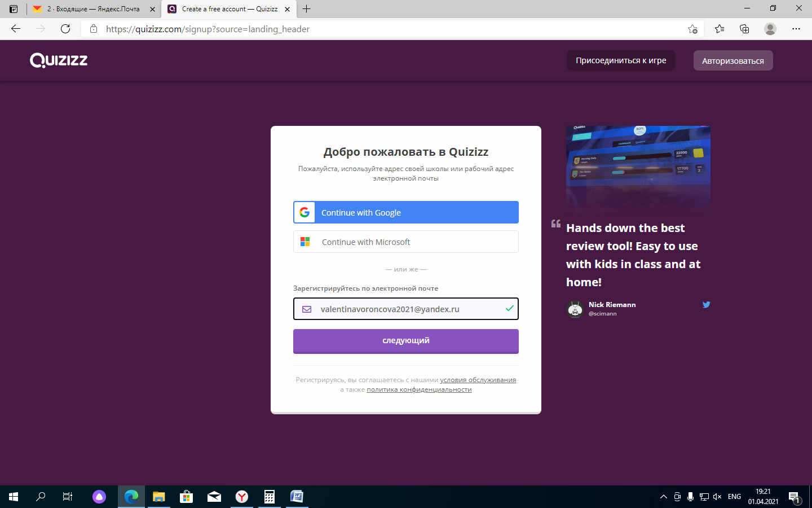Add this page to favorites star icon
The height and width of the screenshot is (508, 812).
point(692,29)
